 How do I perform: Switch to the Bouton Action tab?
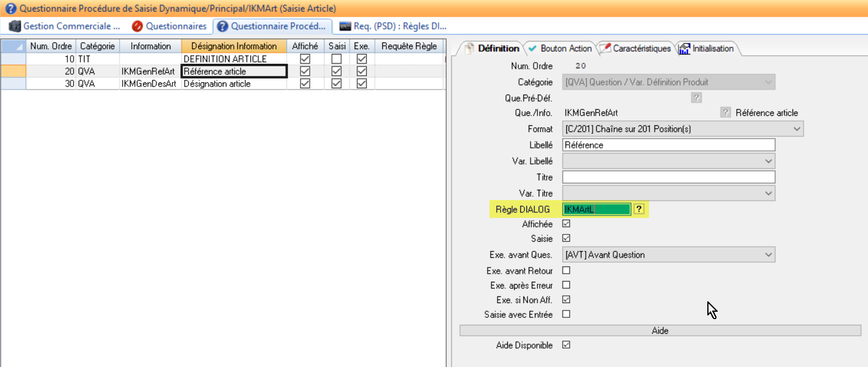pos(559,48)
